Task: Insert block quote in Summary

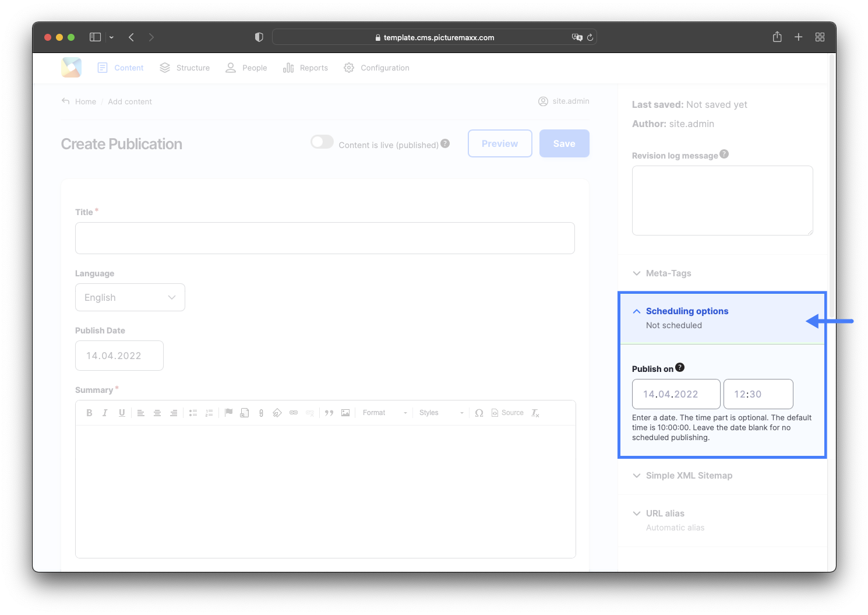Action: click(329, 413)
